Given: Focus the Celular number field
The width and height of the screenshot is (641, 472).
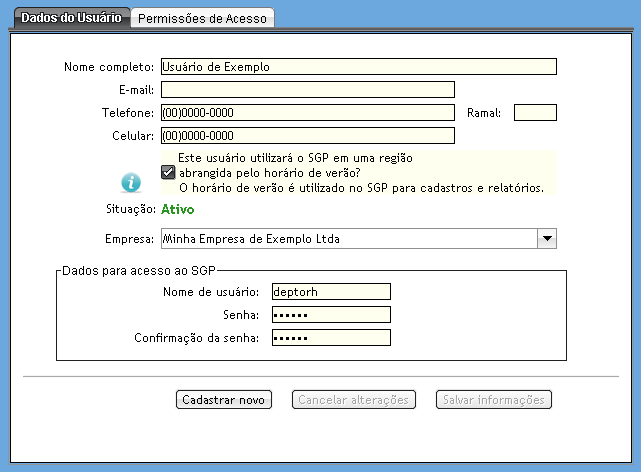Looking at the screenshot, I should [x=307, y=136].
